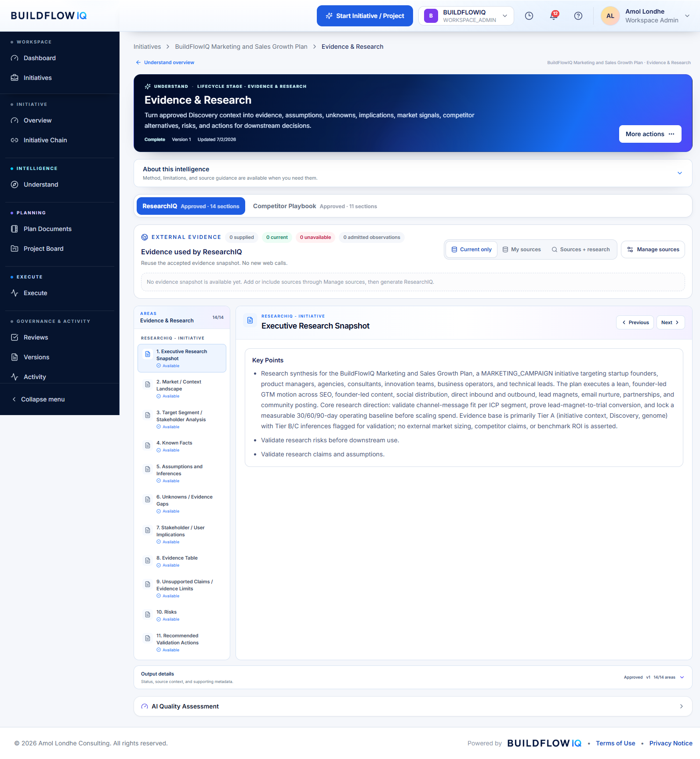Open the More actions menu

click(650, 134)
